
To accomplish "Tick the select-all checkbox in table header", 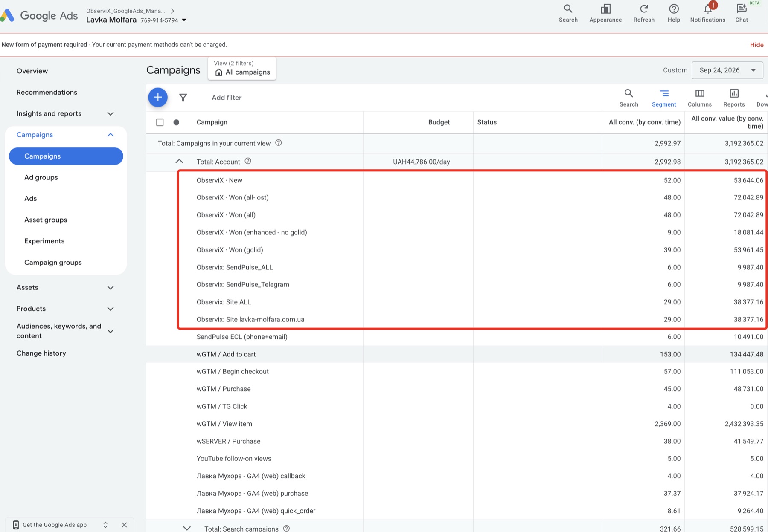I will click(160, 122).
